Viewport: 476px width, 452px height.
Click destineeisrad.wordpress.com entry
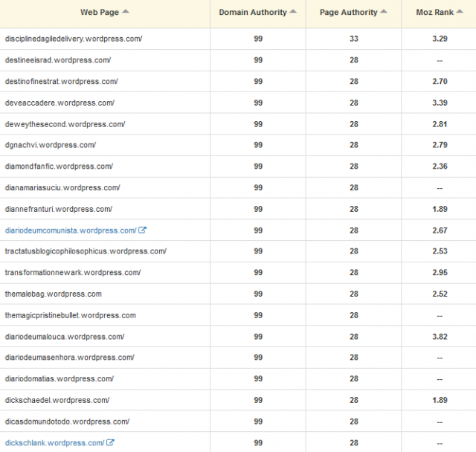click(57, 59)
